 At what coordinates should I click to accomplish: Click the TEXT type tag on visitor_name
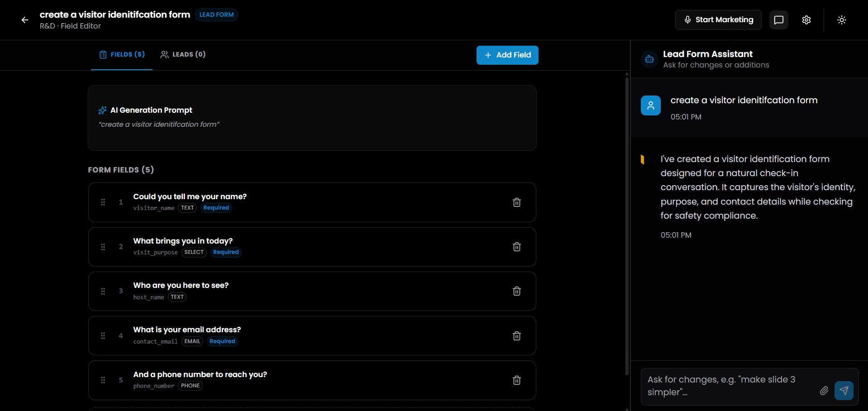pos(187,208)
